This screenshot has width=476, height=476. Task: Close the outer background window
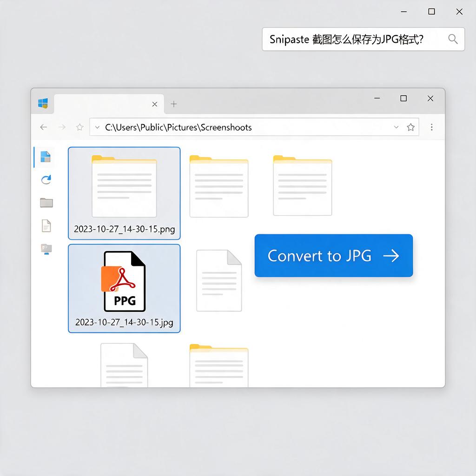coord(459,12)
